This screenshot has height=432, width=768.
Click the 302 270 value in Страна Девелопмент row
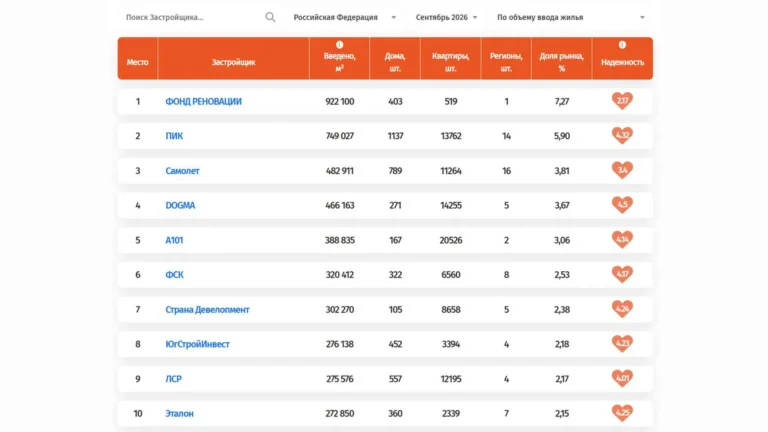[339, 310]
